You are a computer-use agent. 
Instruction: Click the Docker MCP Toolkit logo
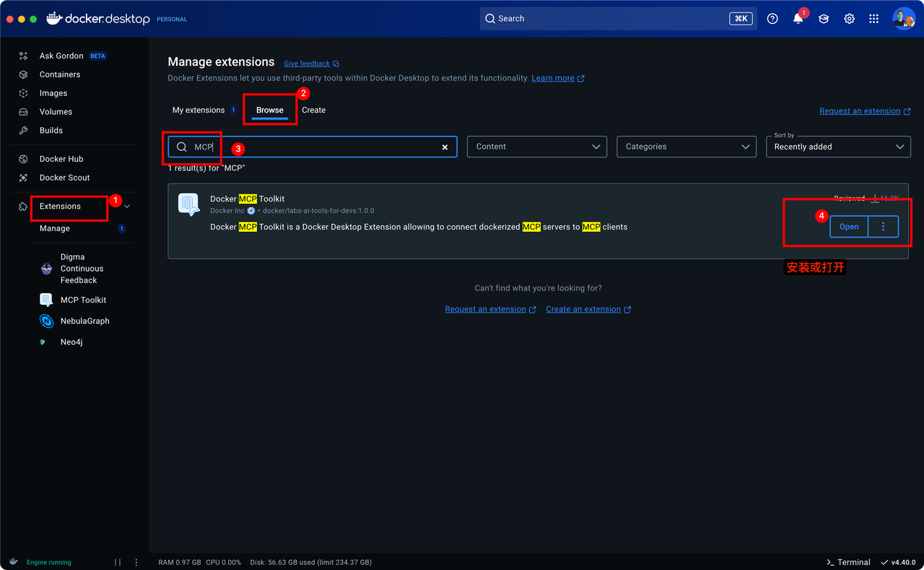[x=189, y=204]
